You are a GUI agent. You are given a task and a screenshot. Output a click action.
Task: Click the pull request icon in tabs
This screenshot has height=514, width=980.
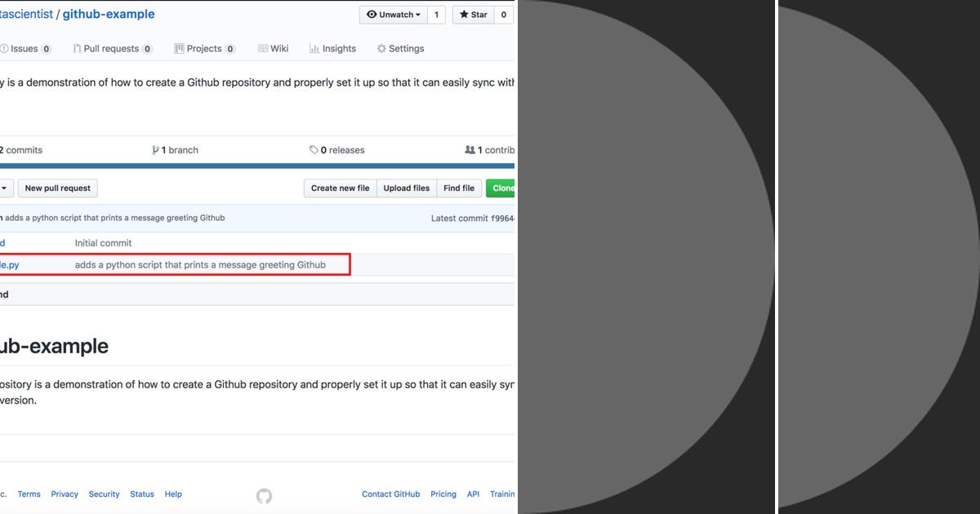pos(77,49)
